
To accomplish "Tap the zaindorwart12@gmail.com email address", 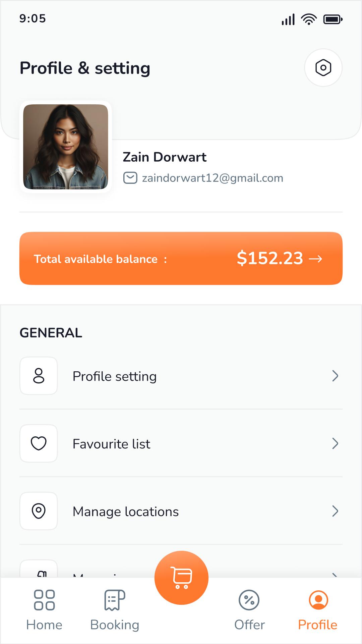I will pos(213,178).
